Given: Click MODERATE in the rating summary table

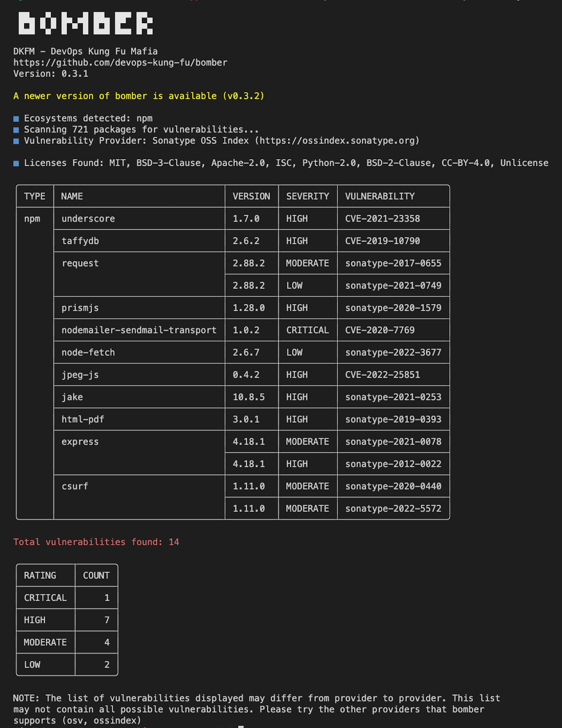Looking at the screenshot, I should 45,642.
